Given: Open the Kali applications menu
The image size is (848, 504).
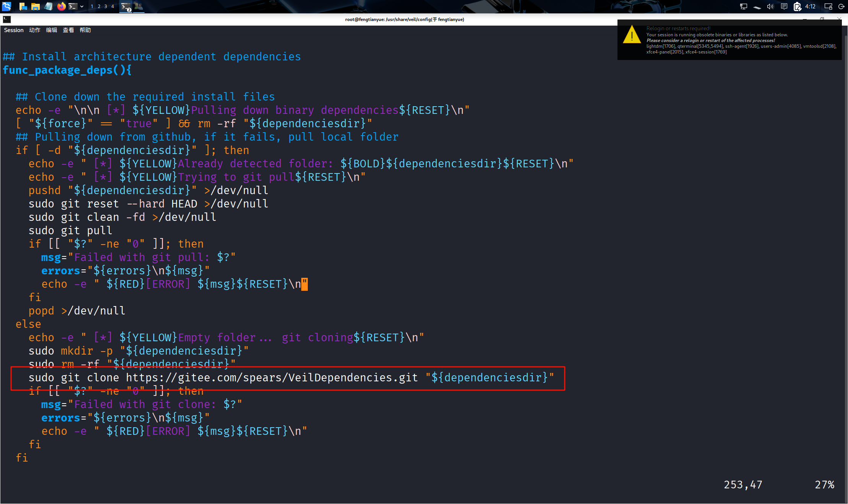Looking at the screenshot, I should pos(6,6).
